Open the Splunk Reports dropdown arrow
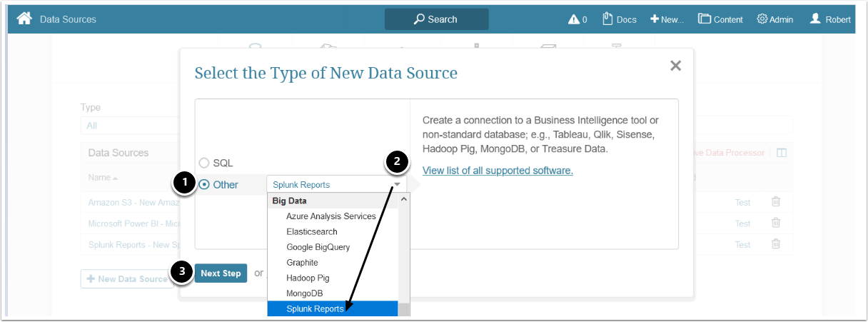Viewport: 868px width, 322px height. [398, 184]
